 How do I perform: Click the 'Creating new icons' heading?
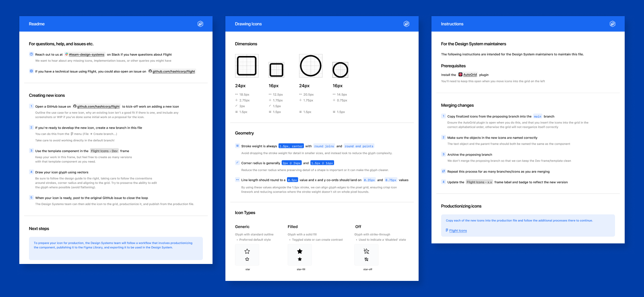pyautogui.click(x=47, y=96)
